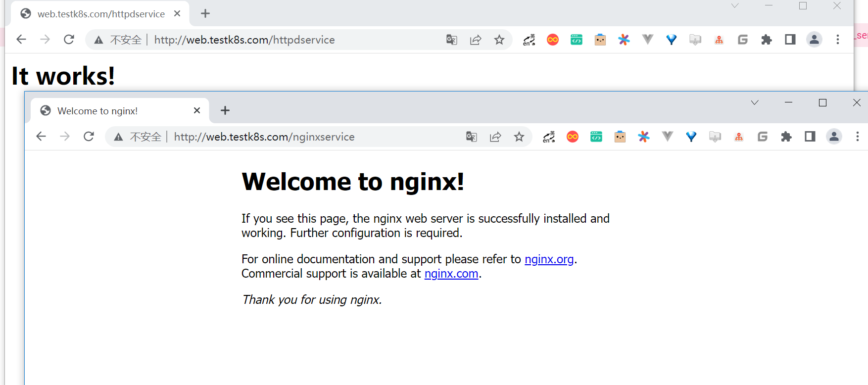868x385 pixels.
Task: Reload the nginxservice page
Action: [89, 137]
